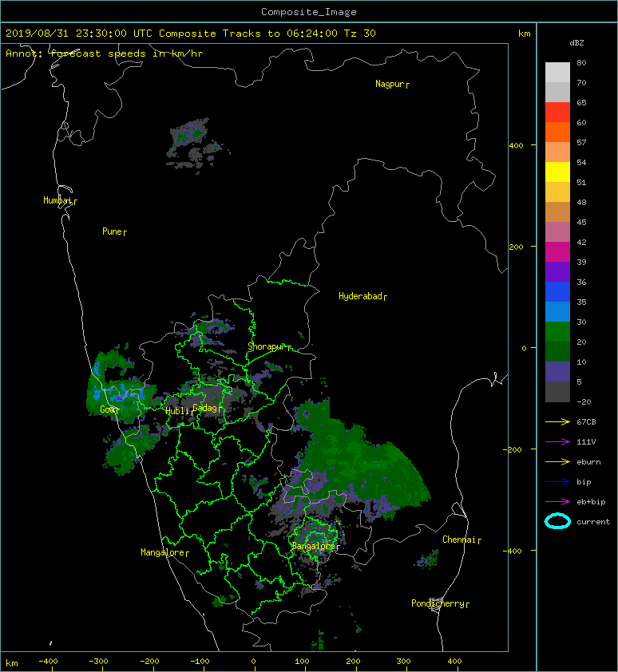Screen dimensions: 618x672
Task: Select the Mumbai city label
Action: (x=57, y=200)
